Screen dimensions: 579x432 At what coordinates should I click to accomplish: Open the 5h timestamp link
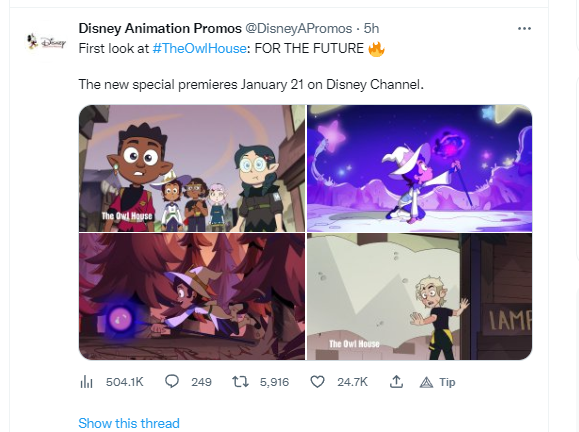point(371,28)
